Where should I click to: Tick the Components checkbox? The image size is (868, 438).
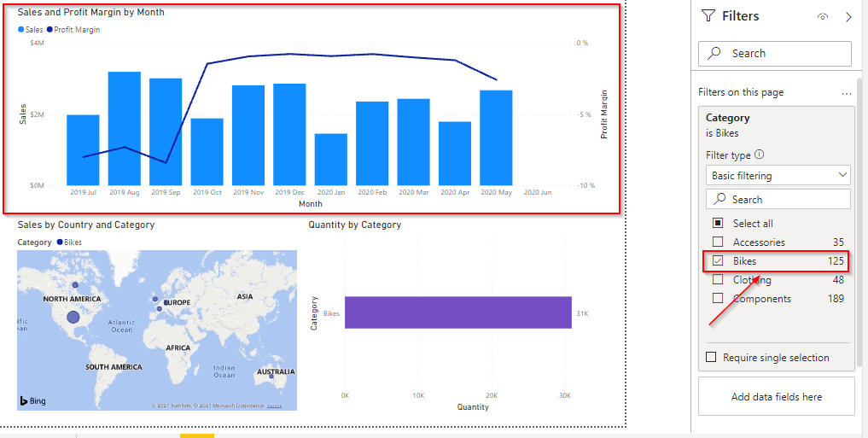(718, 299)
